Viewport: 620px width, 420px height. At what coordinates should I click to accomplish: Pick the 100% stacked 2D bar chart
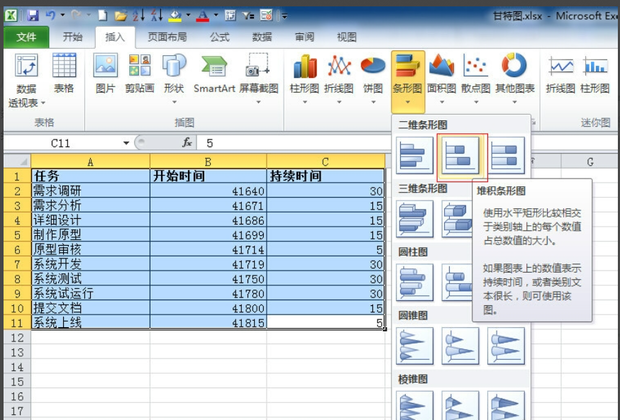pyautogui.click(x=506, y=154)
